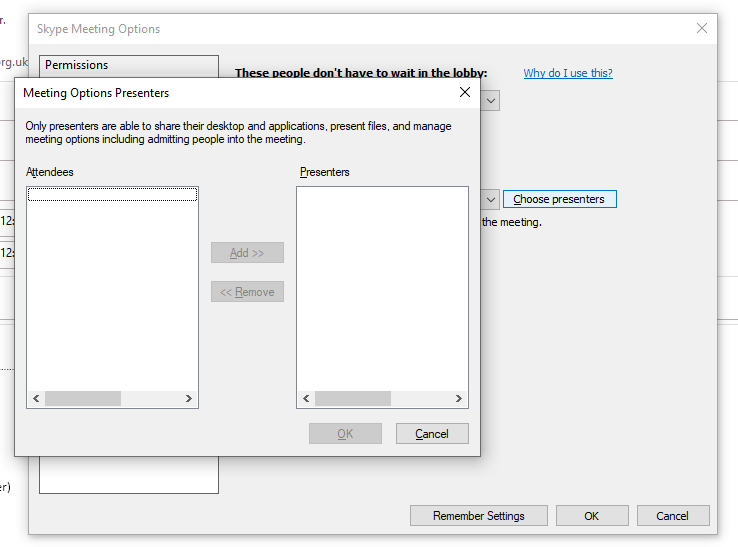Viewport: 738px width, 547px height.
Task: Click Remember Settings in Skype Meeting Options
Action: click(479, 516)
